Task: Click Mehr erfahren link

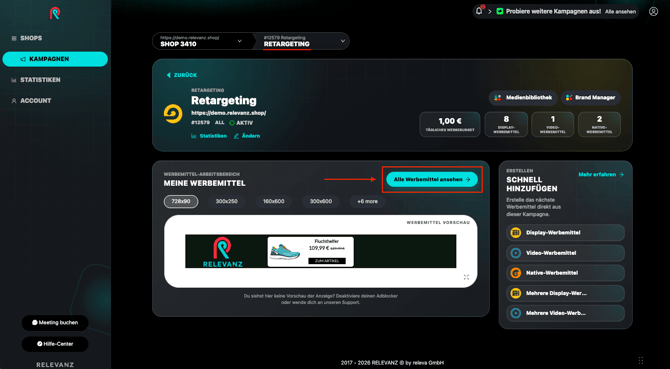Action: (x=601, y=175)
